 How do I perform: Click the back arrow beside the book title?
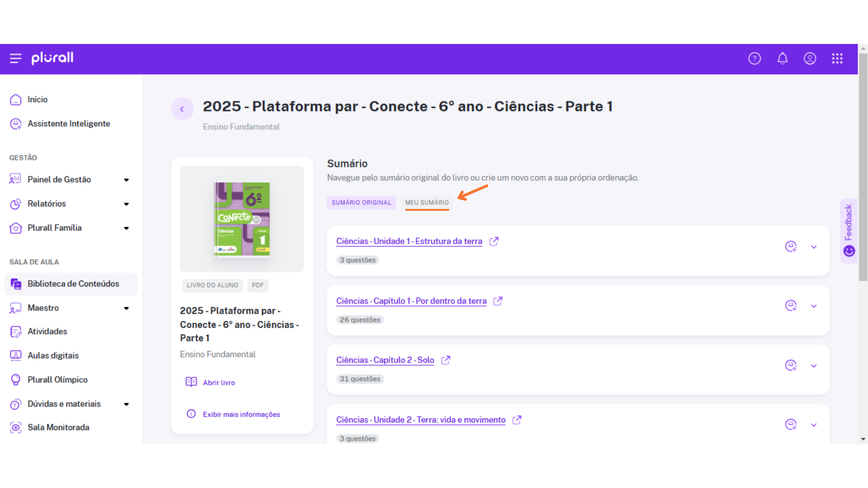(x=182, y=109)
